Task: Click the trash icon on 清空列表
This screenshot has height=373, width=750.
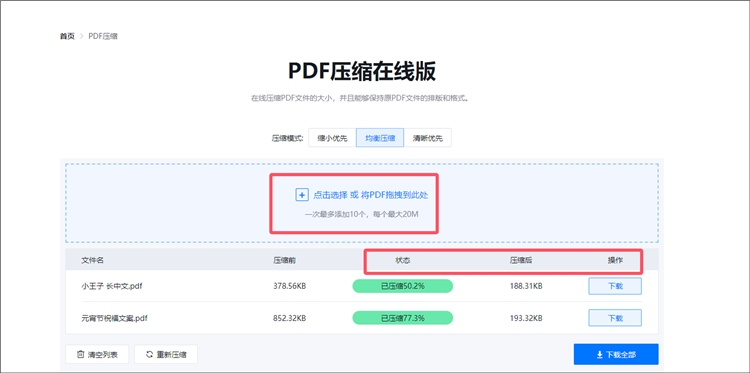Action: pos(80,355)
